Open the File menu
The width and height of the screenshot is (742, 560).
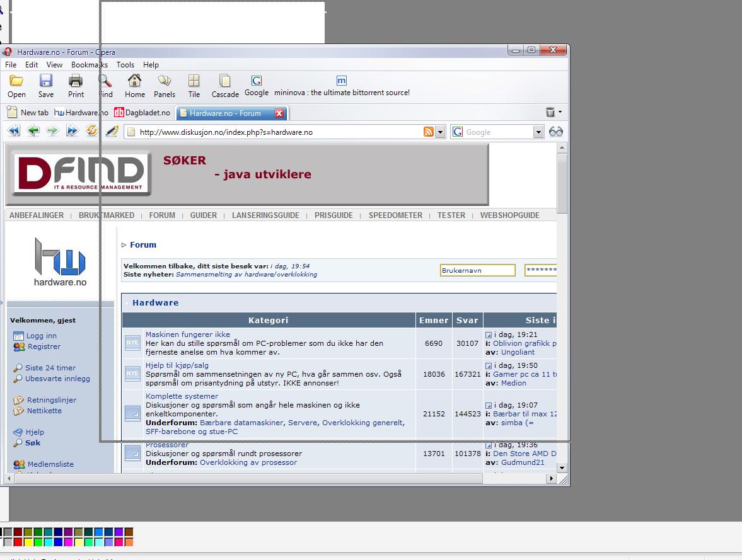[x=11, y=65]
